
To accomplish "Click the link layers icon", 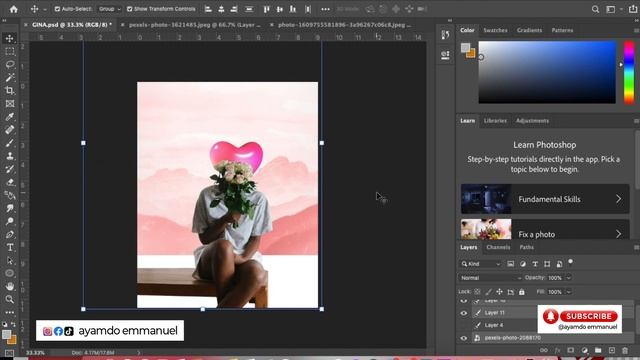I will [544, 350].
